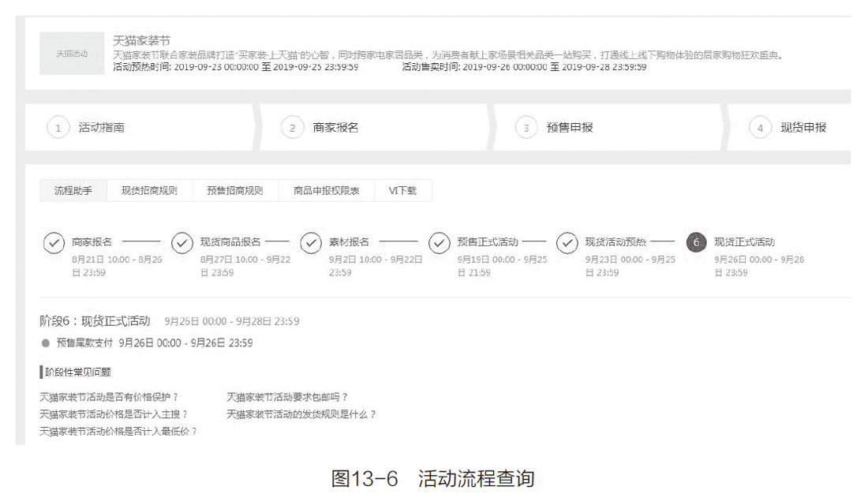Open the VI下载 tab

pos(402,191)
